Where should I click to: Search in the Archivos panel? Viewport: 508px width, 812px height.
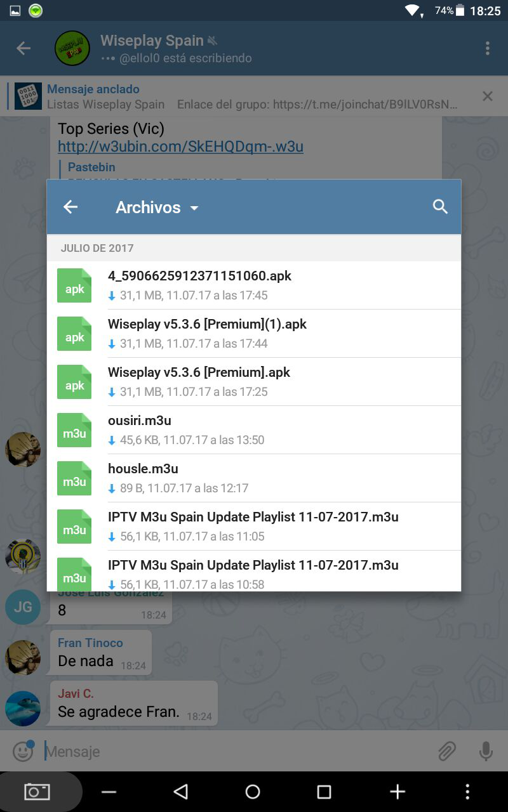point(440,207)
